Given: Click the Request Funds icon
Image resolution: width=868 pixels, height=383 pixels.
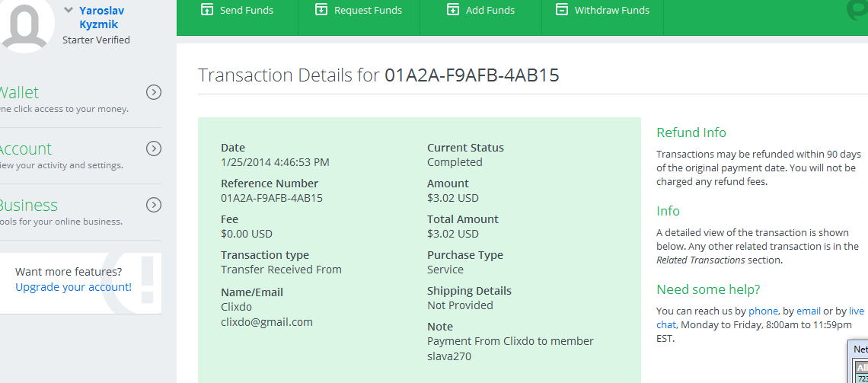Looking at the screenshot, I should point(321,10).
